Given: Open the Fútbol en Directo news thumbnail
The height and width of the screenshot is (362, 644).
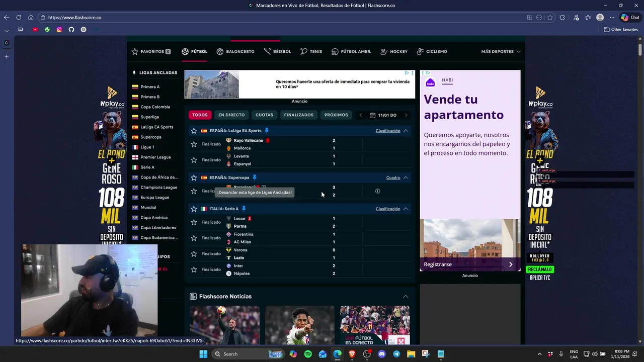Looking at the screenshot, I should (375, 325).
